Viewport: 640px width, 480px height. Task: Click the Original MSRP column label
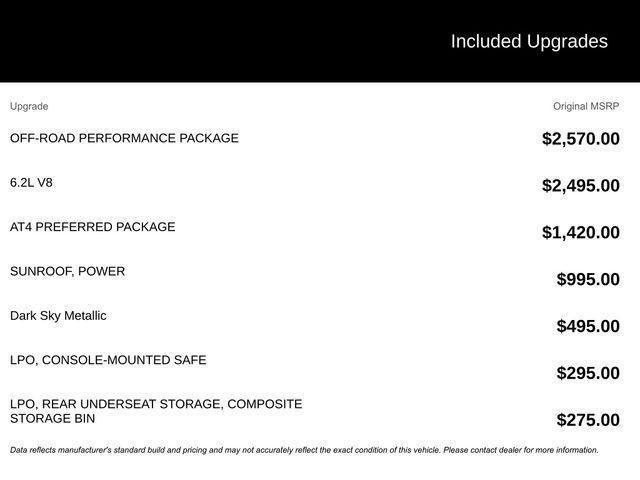(586, 106)
